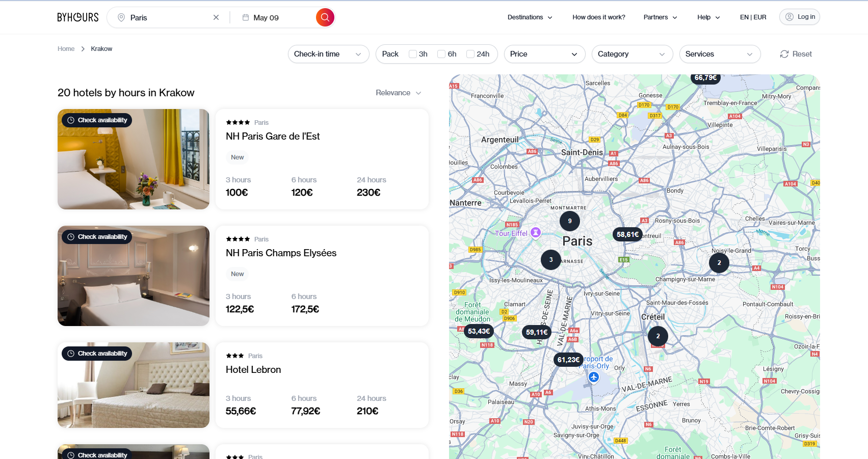Enable the 24h pack checkbox

[x=470, y=54]
